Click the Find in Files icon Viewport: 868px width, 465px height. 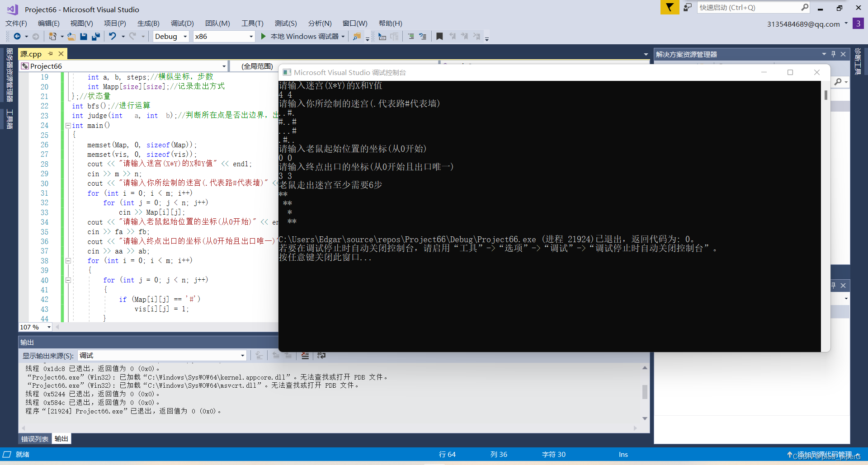(x=357, y=36)
